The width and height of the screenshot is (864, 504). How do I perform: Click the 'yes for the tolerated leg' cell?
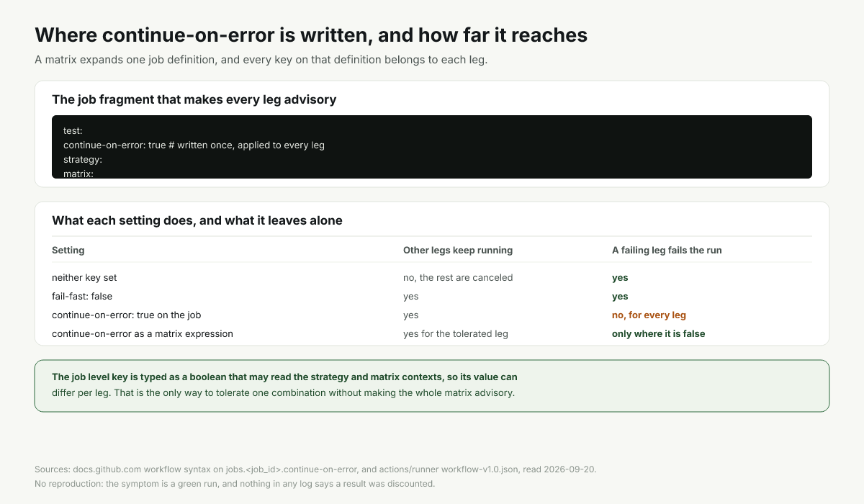[456, 333]
